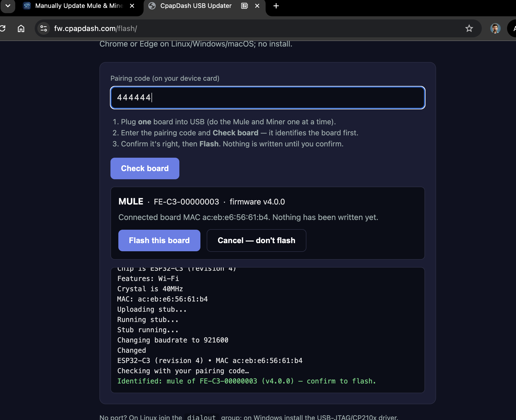Click the ESP32-C3 (revision 4) MAC summary line
The image size is (516, 420).
210,361
